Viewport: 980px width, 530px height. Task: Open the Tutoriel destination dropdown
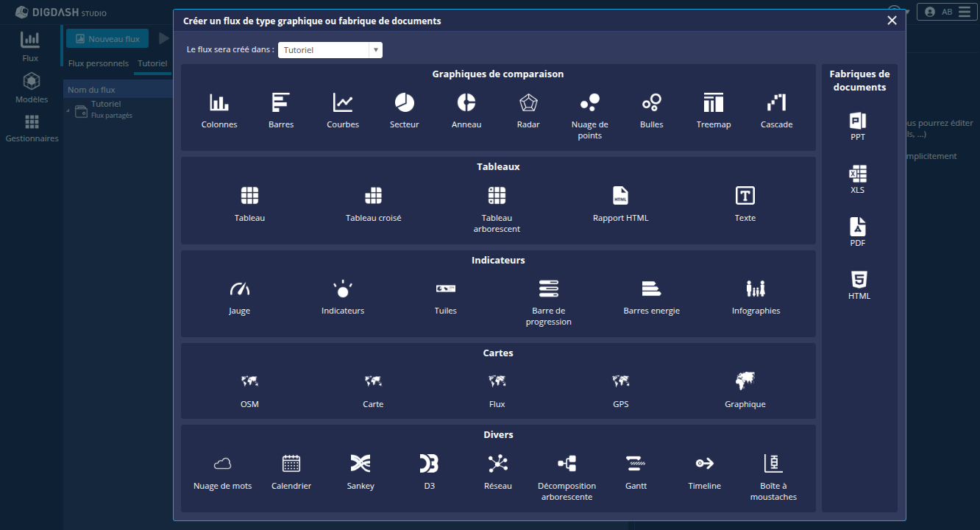coord(330,50)
